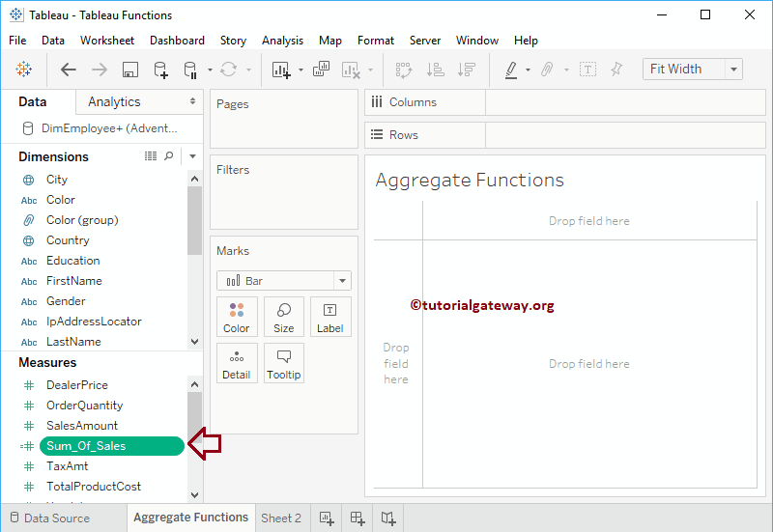Click the Tableau start page logo icon

(x=23, y=70)
